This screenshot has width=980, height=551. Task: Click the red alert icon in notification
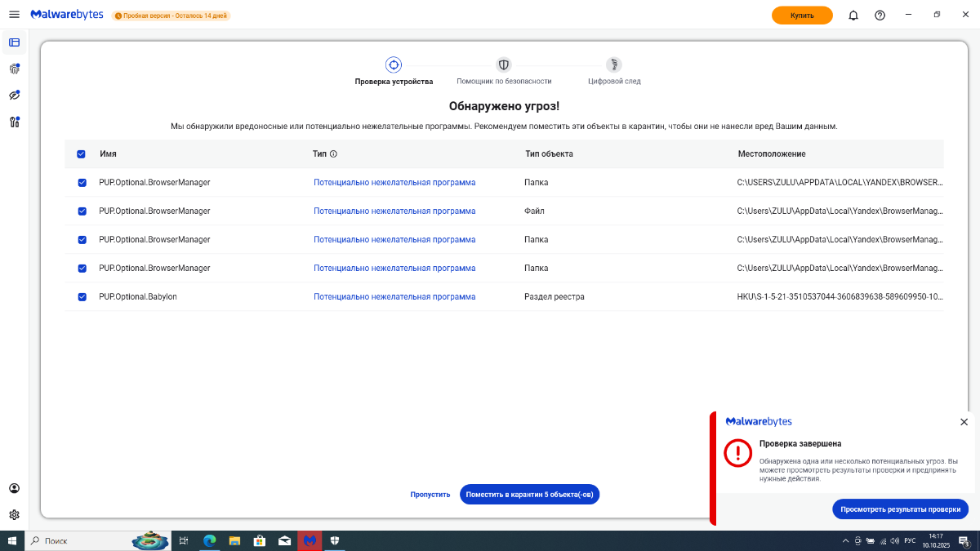coord(737,452)
